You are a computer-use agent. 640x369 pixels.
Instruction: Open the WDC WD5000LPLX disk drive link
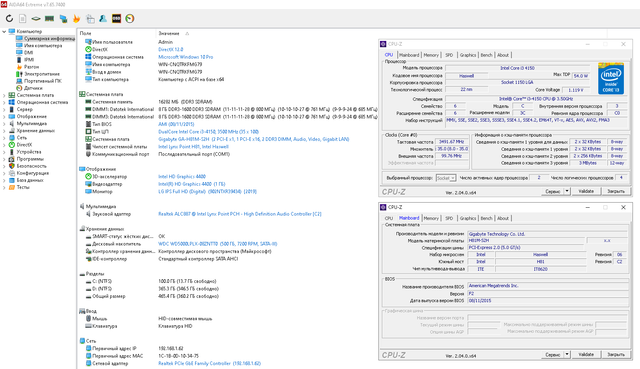click(x=218, y=244)
